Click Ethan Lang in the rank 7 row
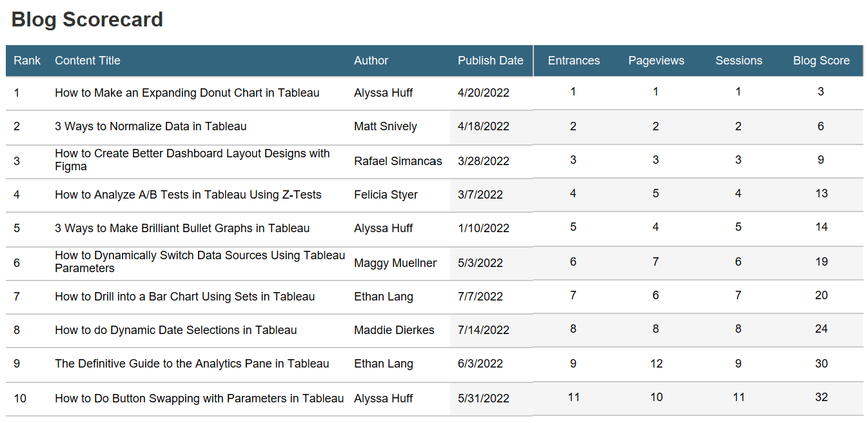 [384, 297]
